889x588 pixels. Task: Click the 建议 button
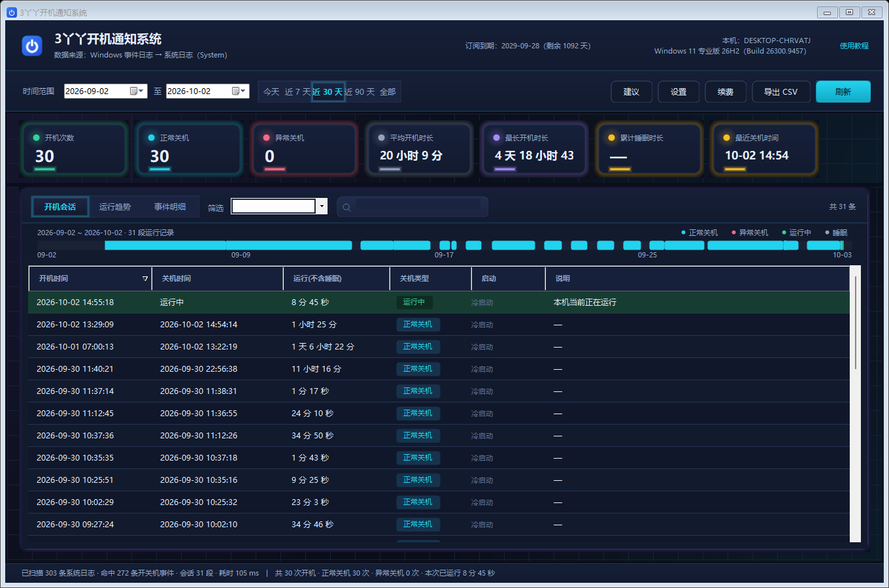pos(631,91)
